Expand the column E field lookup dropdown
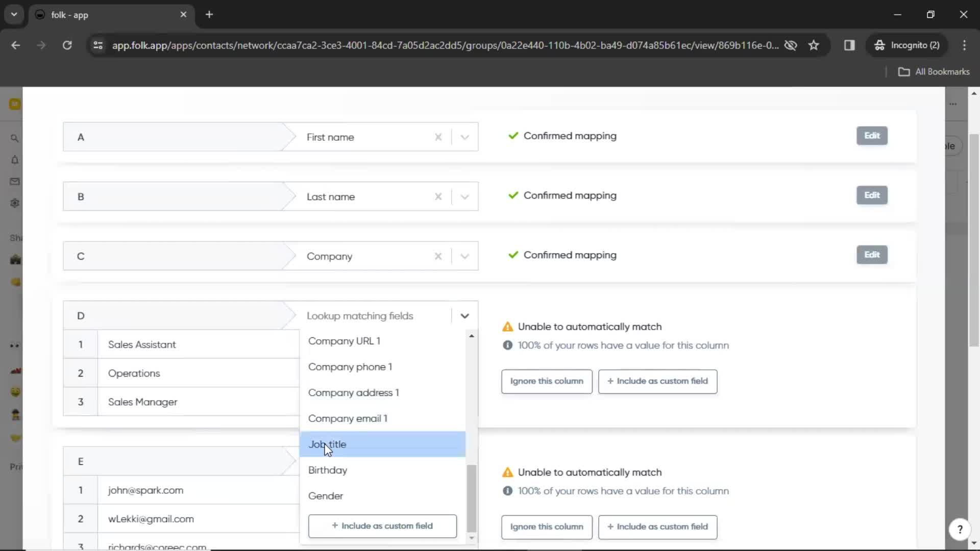The image size is (980, 551). click(x=465, y=462)
